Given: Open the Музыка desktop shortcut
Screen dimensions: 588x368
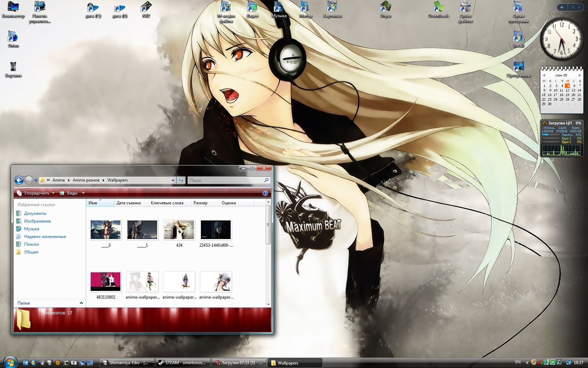Looking at the screenshot, I should [x=279, y=10].
